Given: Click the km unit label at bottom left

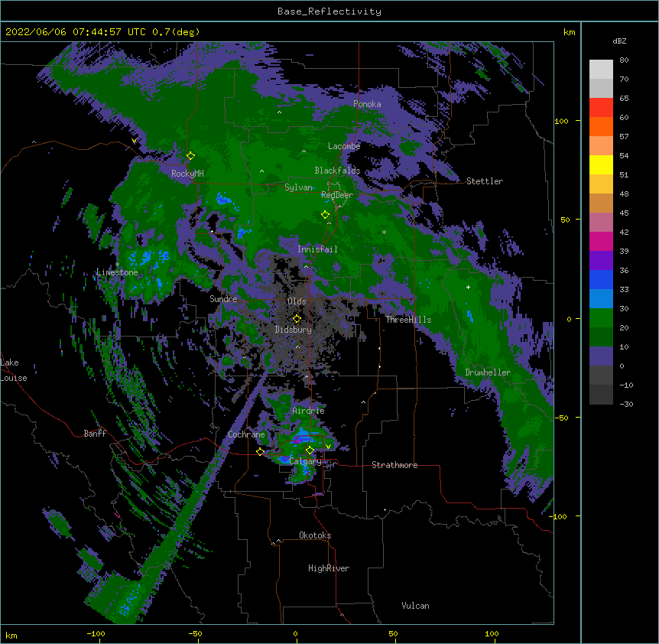Looking at the screenshot, I should pos(11,636).
